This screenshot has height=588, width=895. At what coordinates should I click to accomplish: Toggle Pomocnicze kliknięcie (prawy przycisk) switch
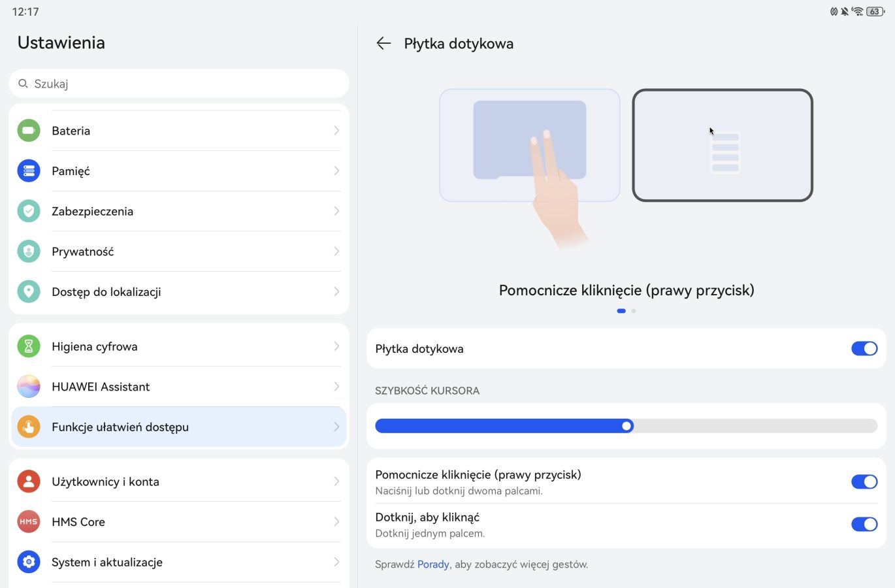point(864,482)
